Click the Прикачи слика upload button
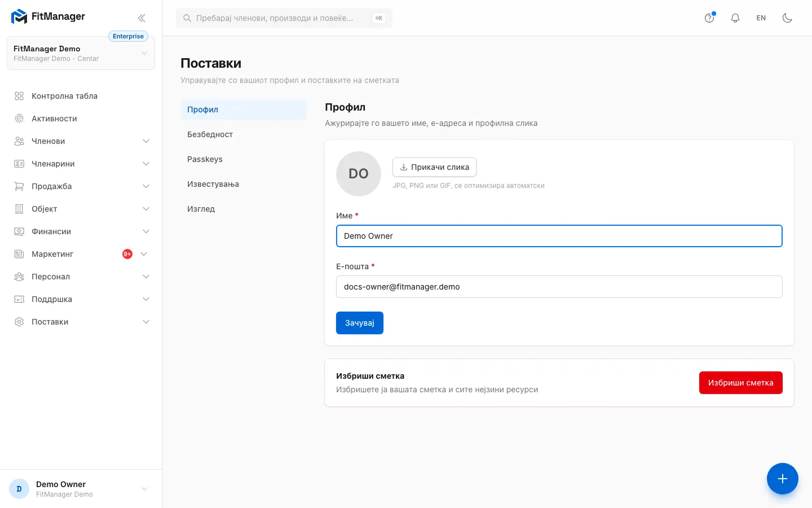 click(x=434, y=167)
